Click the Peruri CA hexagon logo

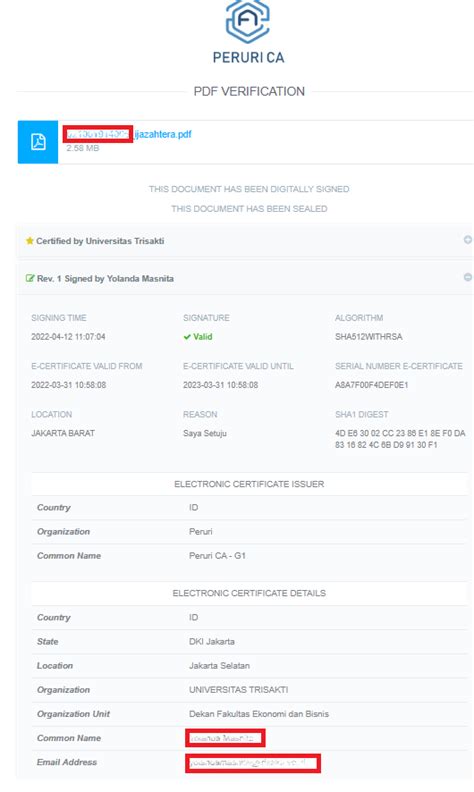248,20
